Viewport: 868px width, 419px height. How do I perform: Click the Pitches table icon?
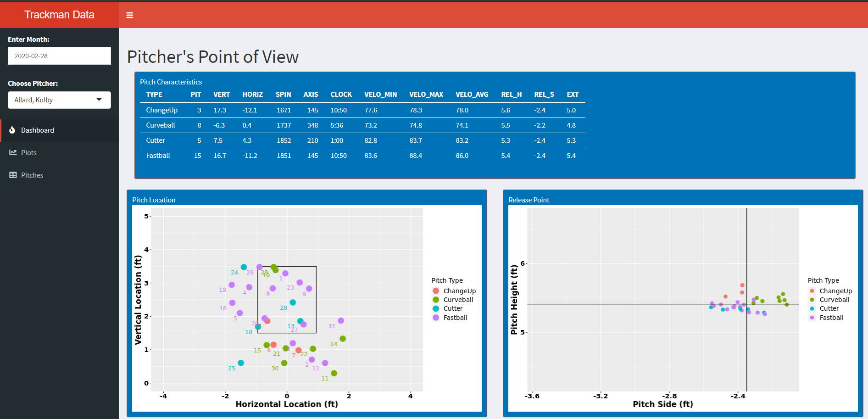pyautogui.click(x=13, y=175)
